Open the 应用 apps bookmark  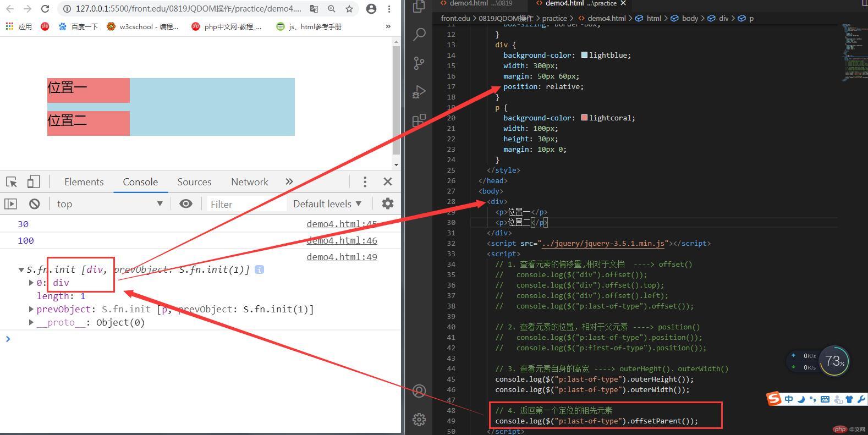[19, 26]
